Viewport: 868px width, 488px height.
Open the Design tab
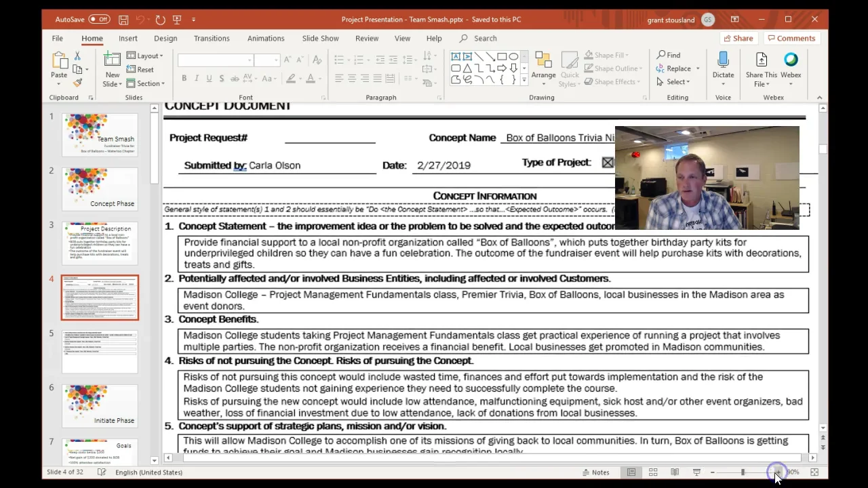[165, 39]
